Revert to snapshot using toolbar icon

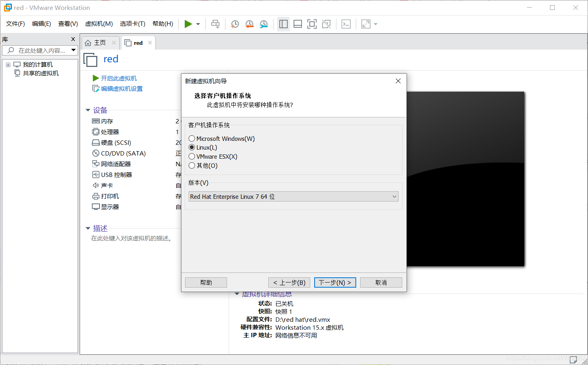[x=249, y=24]
